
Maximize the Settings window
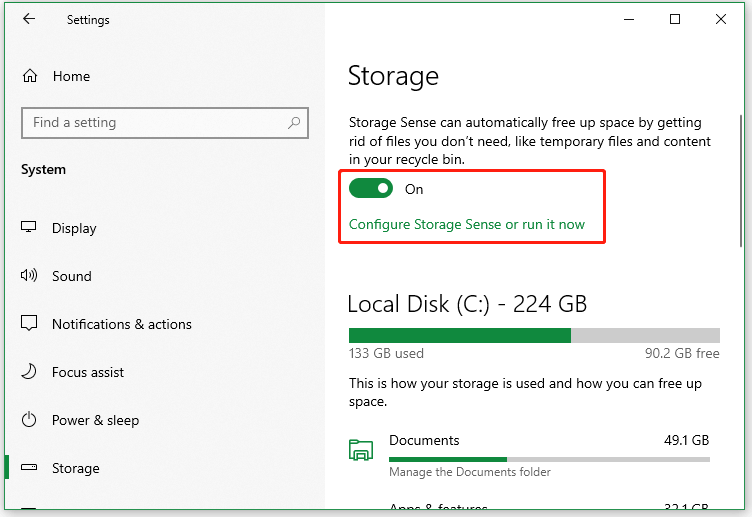[675, 19]
